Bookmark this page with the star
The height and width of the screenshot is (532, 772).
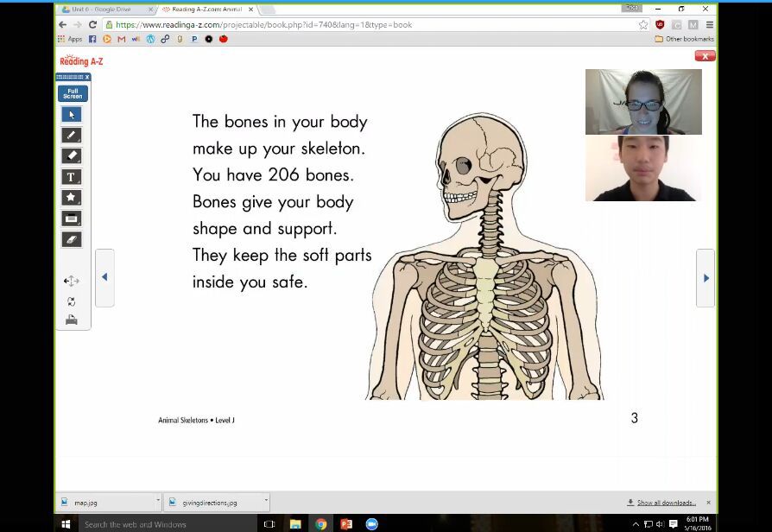(x=643, y=25)
